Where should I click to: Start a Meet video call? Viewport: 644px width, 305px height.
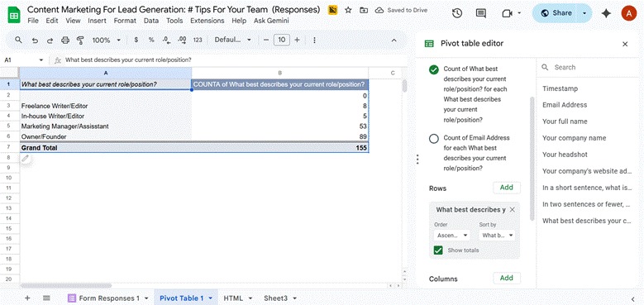(x=507, y=13)
